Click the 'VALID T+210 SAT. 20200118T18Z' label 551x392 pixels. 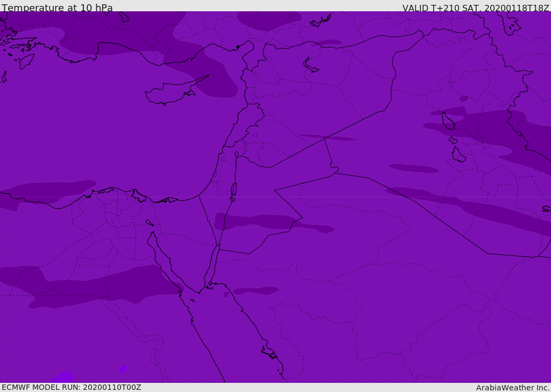click(476, 8)
